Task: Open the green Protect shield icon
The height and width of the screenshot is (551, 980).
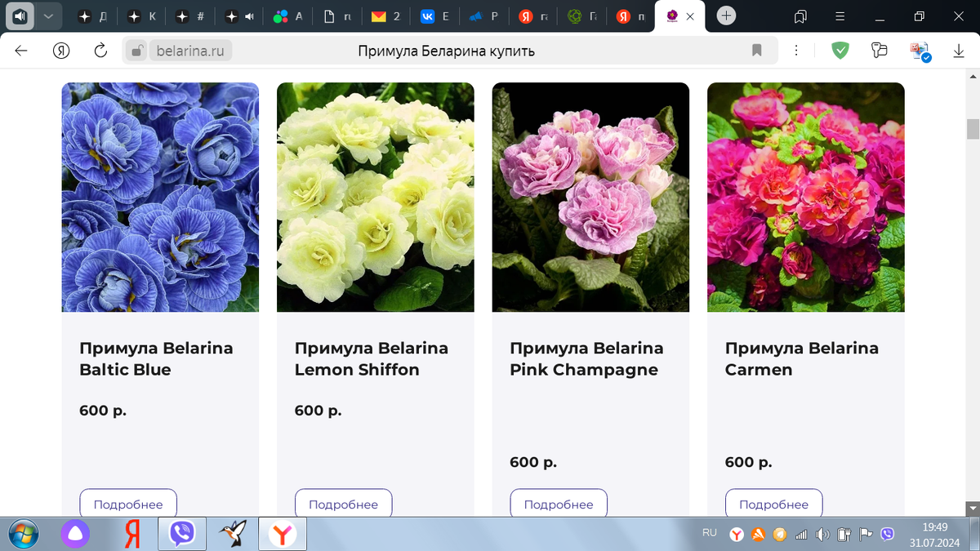Action: (840, 51)
